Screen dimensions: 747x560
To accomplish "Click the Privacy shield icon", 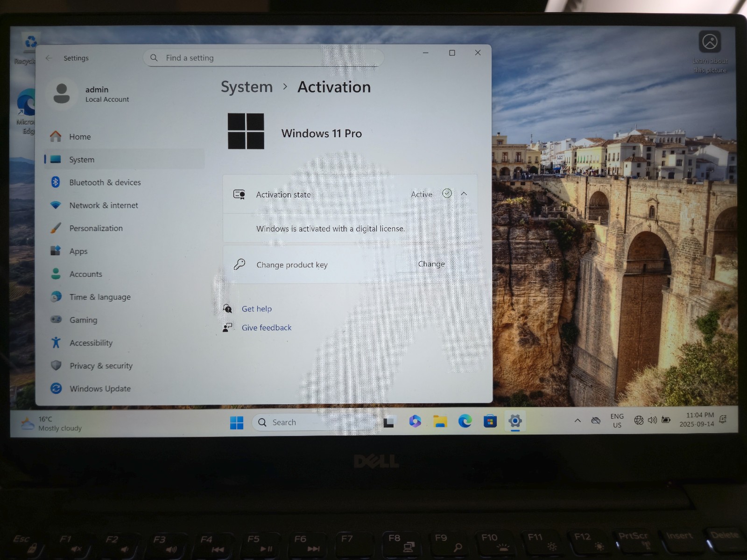I will pyautogui.click(x=56, y=365).
